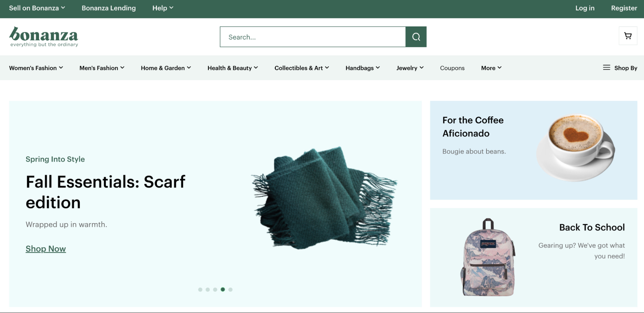Screen dimensions: 644x313
Task: Open the Help dropdown menu
Action: [x=162, y=8]
